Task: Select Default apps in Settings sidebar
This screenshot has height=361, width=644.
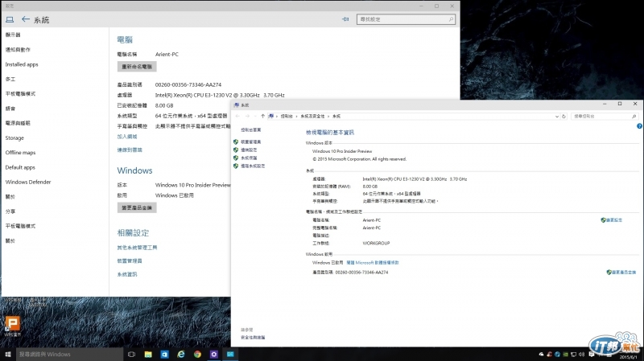Action: pyautogui.click(x=20, y=167)
